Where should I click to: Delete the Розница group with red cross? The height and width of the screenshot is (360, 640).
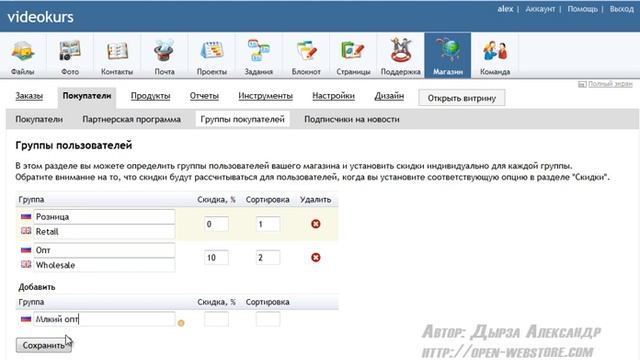click(316, 224)
